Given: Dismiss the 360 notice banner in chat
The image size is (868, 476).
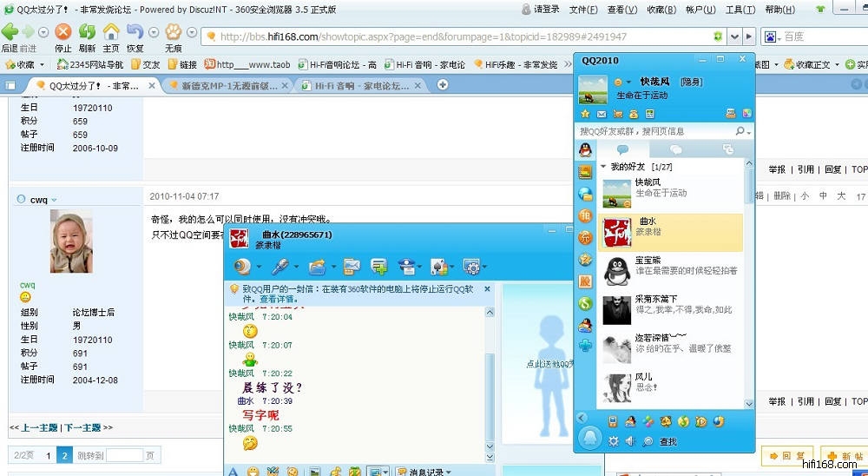Looking at the screenshot, I should 487,289.
